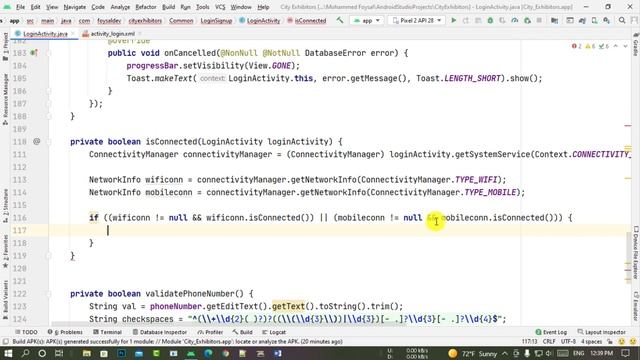
Task: Open the Build Variants side panel
Action: click(x=5, y=300)
